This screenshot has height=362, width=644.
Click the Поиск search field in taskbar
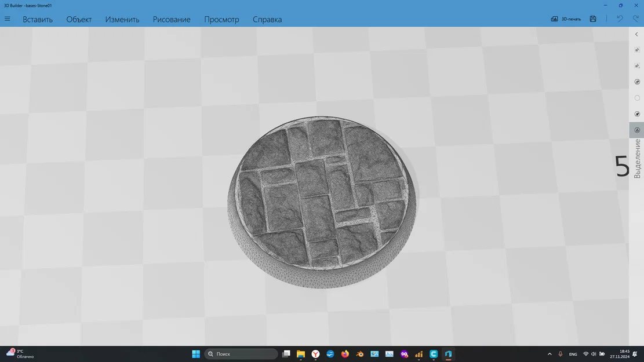pyautogui.click(x=241, y=354)
